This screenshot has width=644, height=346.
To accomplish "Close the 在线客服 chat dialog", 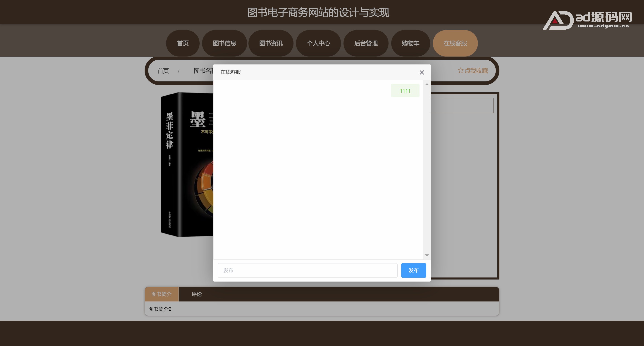I will point(422,72).
